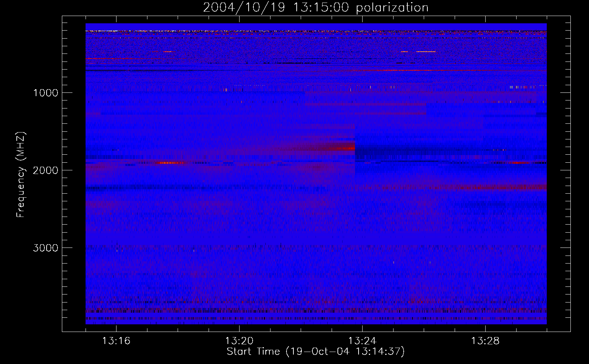This screenshot has height=364, width=589.
Task: Click the 3000 frequency tick label
Action: [x=46, y=248]
